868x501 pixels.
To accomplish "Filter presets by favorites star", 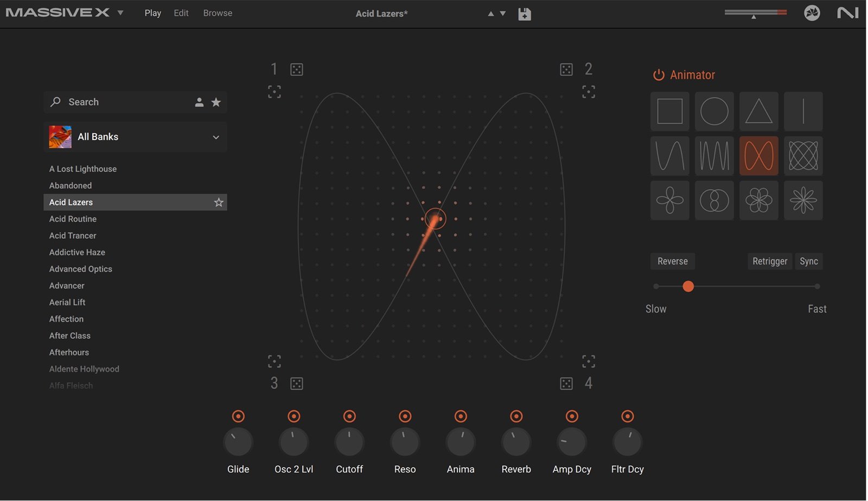I will click(x=216, y=102).
